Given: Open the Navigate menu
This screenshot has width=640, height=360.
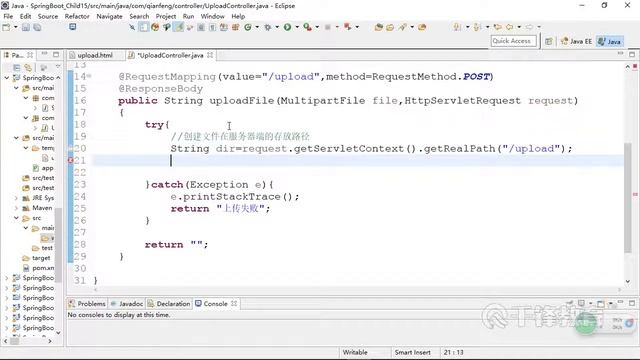Looking at the screenshot, I should [x=109, y=16].
